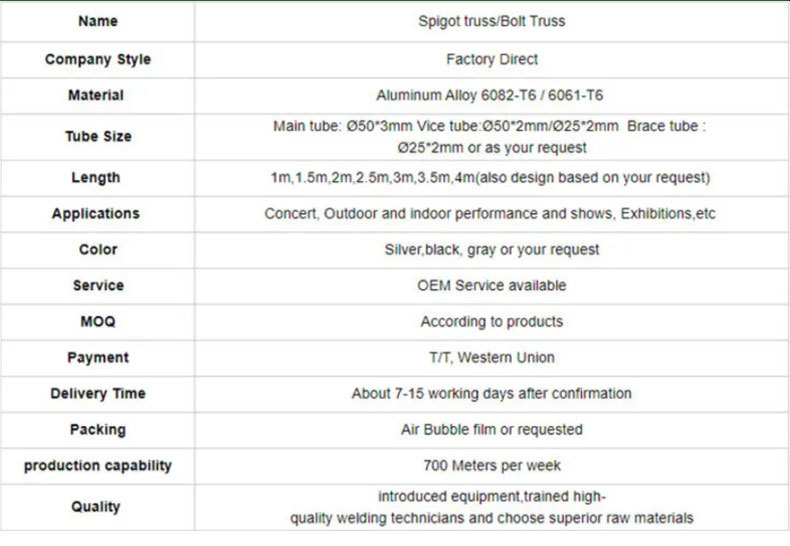Viewport: 790px width, 546px height.
Task: Click the Quality row label
Action: coord(96,507)
